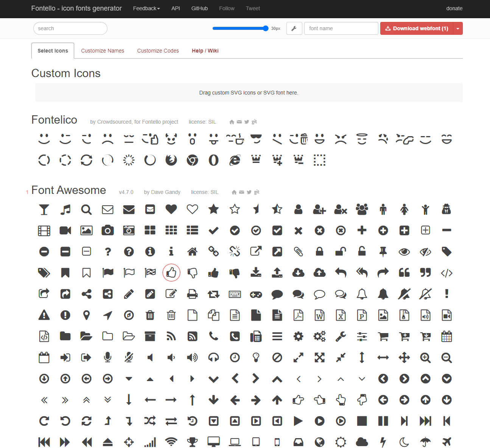
Task: Select the globe icon
Action: [320, 442]
